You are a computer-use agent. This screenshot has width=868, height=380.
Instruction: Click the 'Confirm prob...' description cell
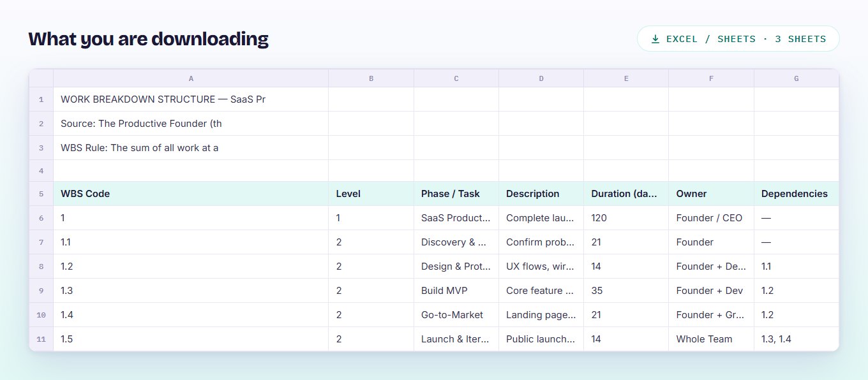[x=541, y=242]
